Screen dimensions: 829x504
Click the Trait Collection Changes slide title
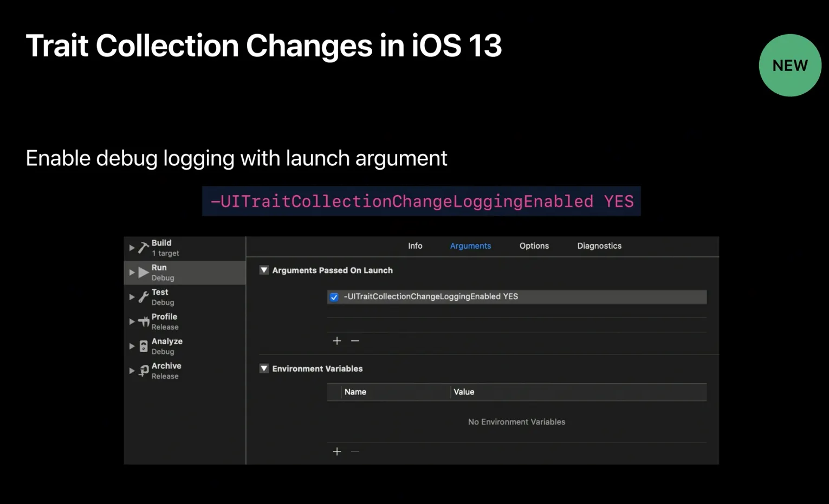[264, 45]
